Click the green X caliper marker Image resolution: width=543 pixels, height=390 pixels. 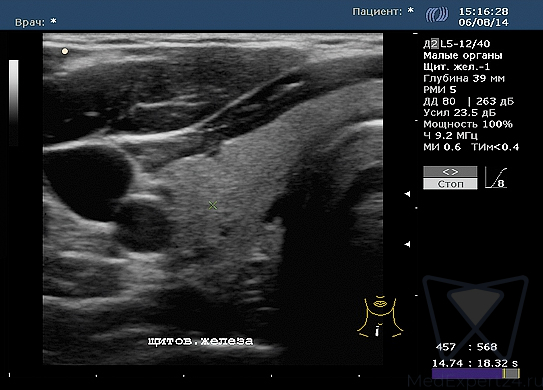tap(213, 205)
